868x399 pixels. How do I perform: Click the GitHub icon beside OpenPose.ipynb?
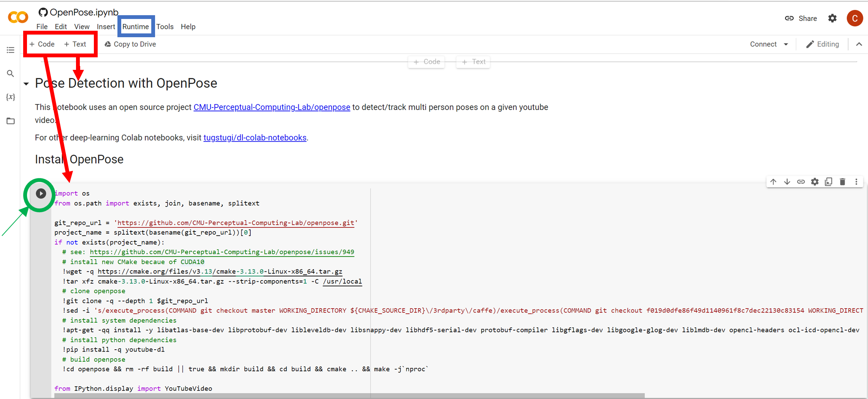pos(43,12)
